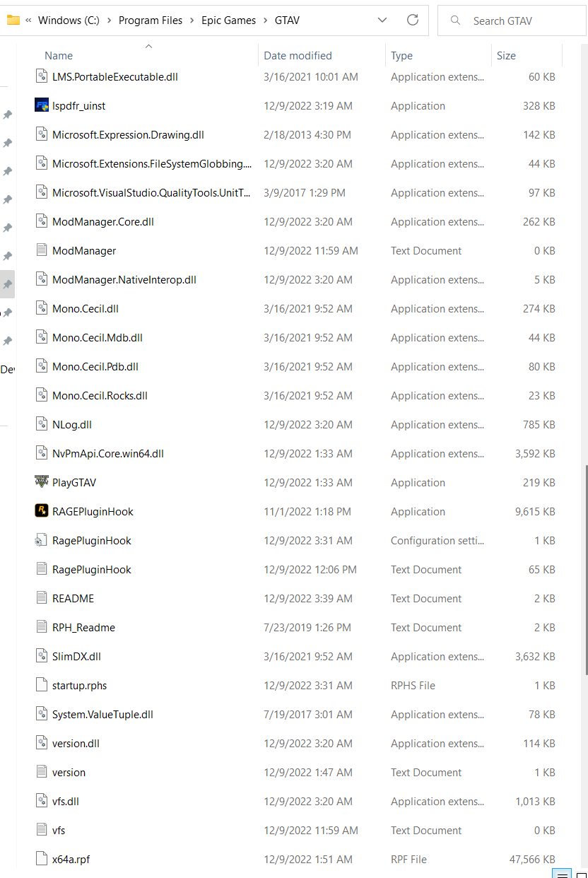
Task: Click the Microsoft.Expression.Drawing.dll file icon
Action: click(x=42, y=134)
